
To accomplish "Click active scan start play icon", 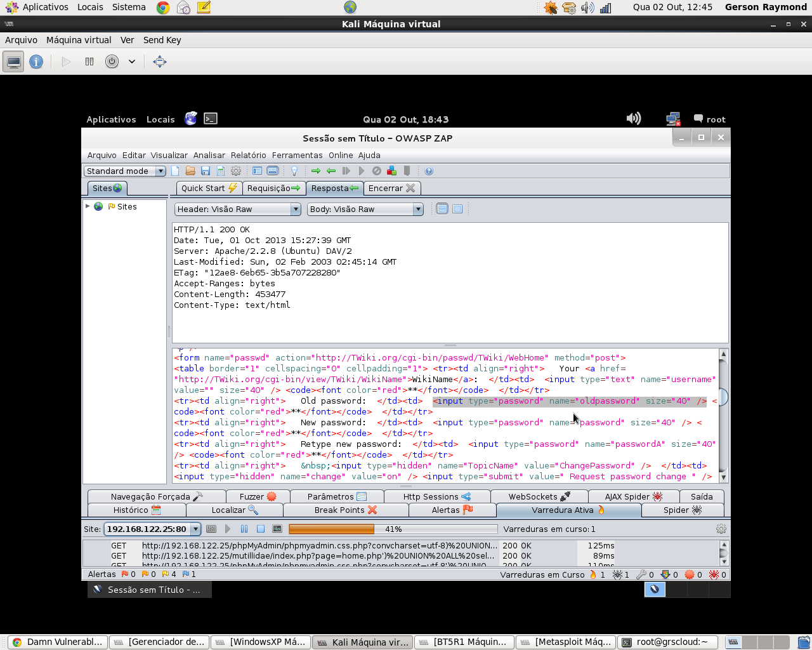I will tap(228, 529).
